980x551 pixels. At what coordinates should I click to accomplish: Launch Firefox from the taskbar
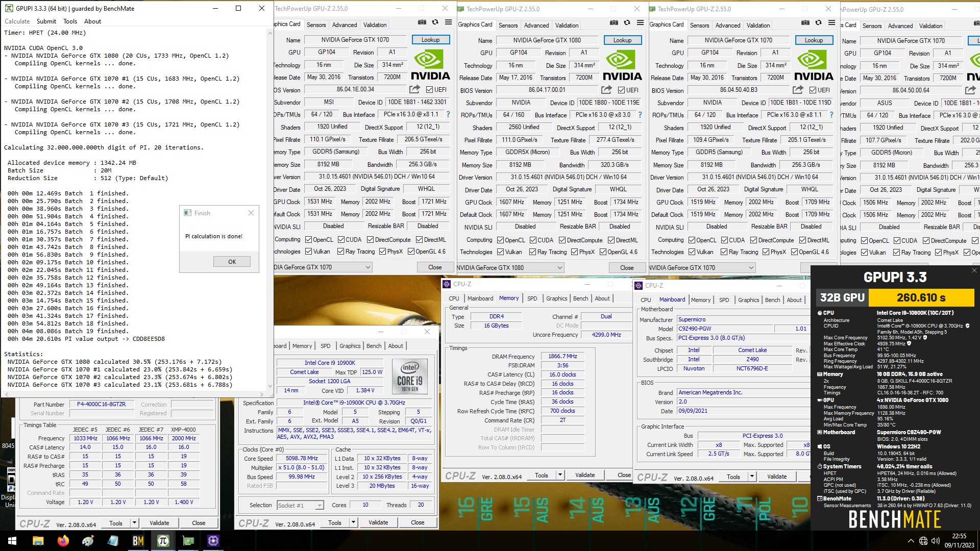(63, 541)
